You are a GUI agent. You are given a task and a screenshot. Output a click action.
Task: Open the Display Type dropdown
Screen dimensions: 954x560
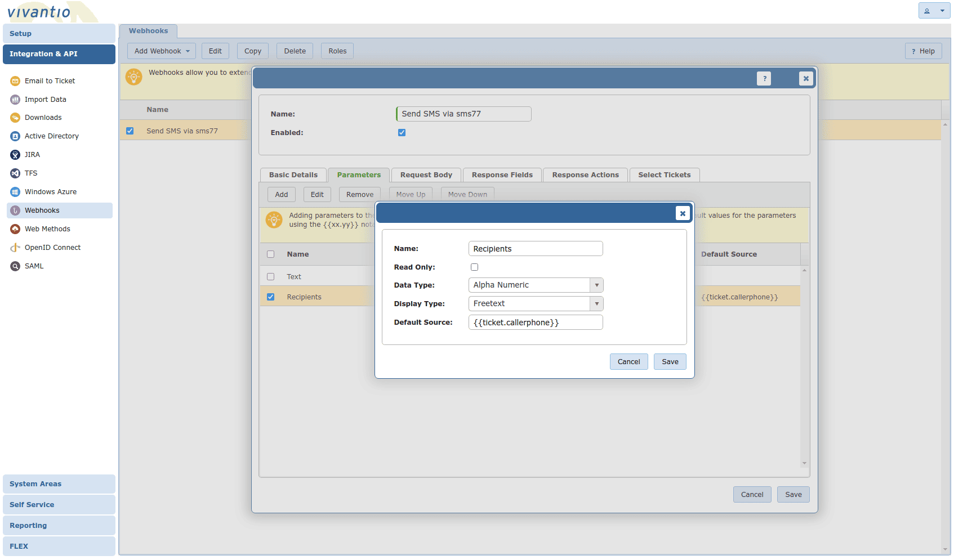click(596, 304)
